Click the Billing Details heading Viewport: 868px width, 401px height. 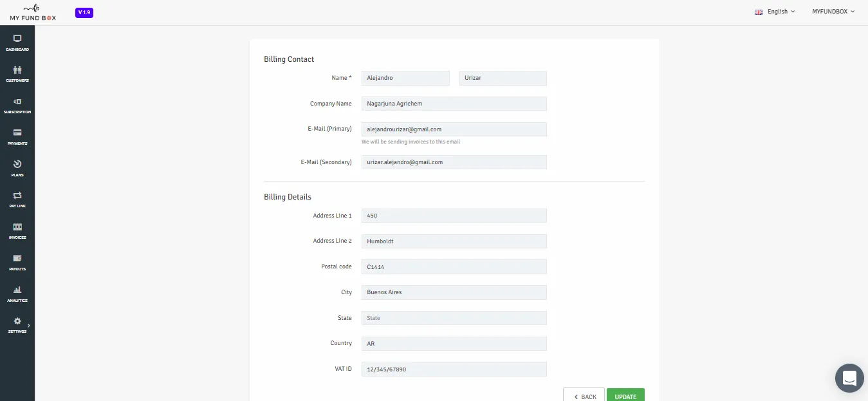pyautogui.click(x=288, y=197)
